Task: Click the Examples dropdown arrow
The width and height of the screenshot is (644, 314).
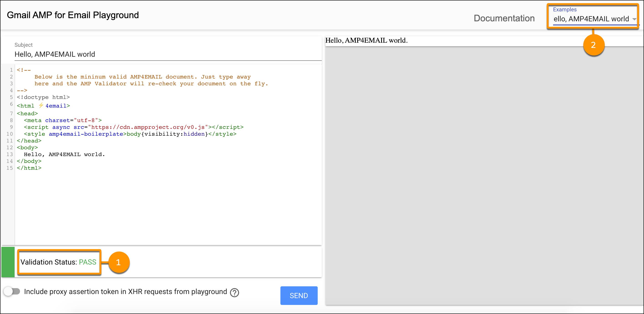Action: click(634, 19)
